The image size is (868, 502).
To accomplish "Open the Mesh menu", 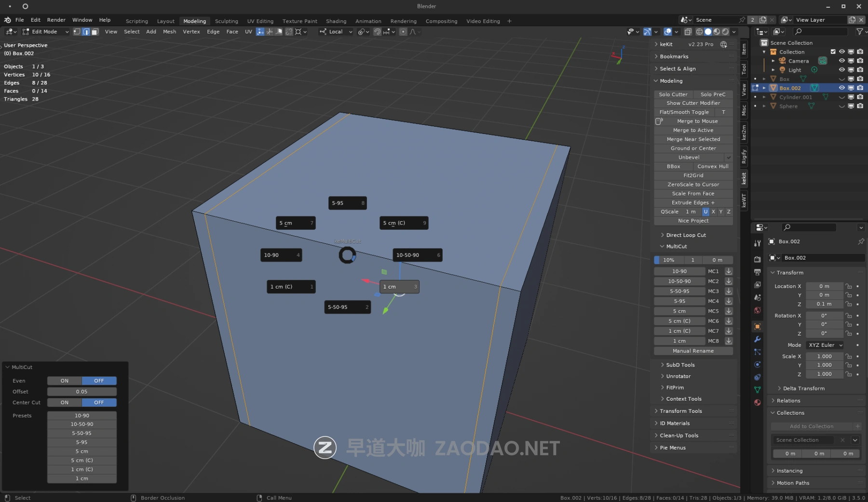I will [169, 32].
